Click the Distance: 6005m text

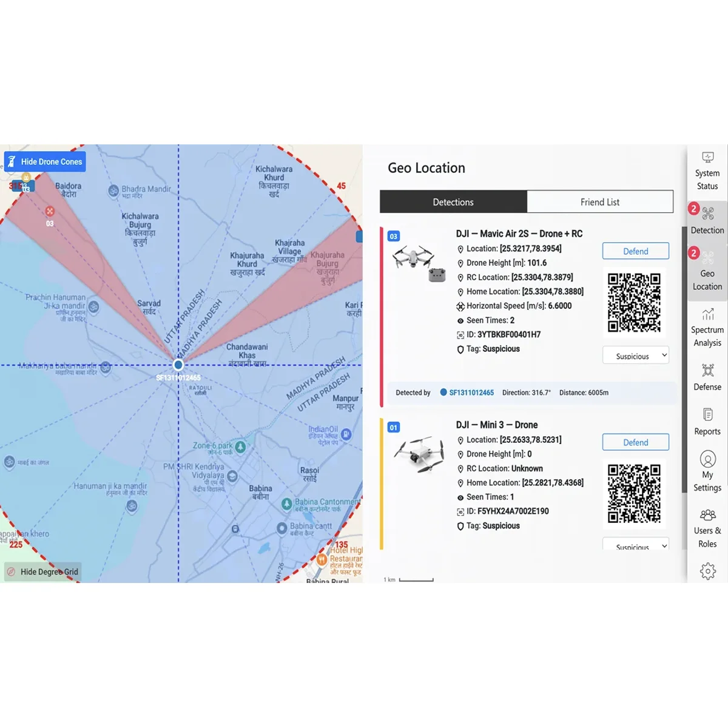(584, 393)
